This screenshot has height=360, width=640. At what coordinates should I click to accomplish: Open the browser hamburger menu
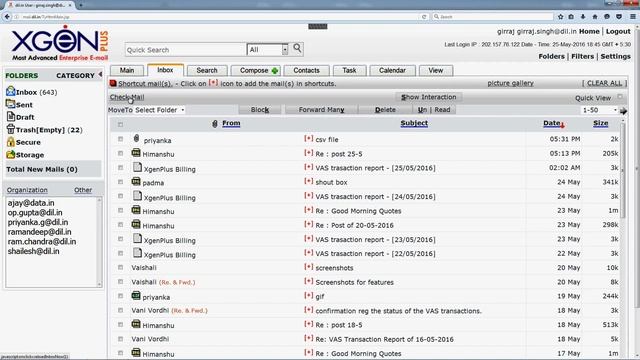point(633,17)
